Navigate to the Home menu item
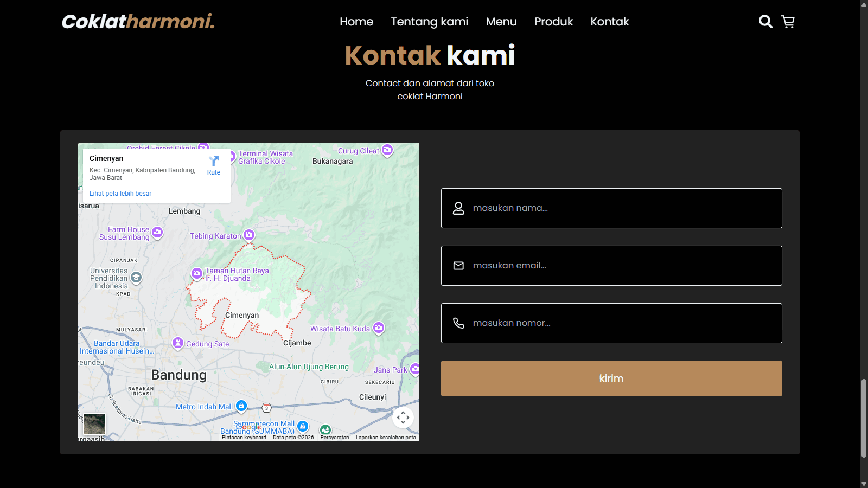Viewport: 868px width, 488px height. tap(356, 22)
